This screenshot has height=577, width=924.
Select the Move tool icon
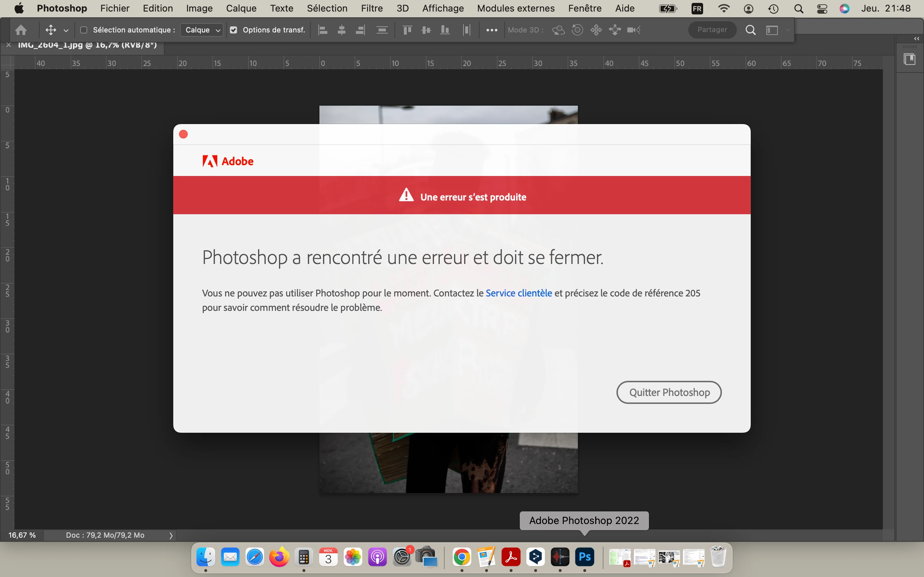[51, 30]
